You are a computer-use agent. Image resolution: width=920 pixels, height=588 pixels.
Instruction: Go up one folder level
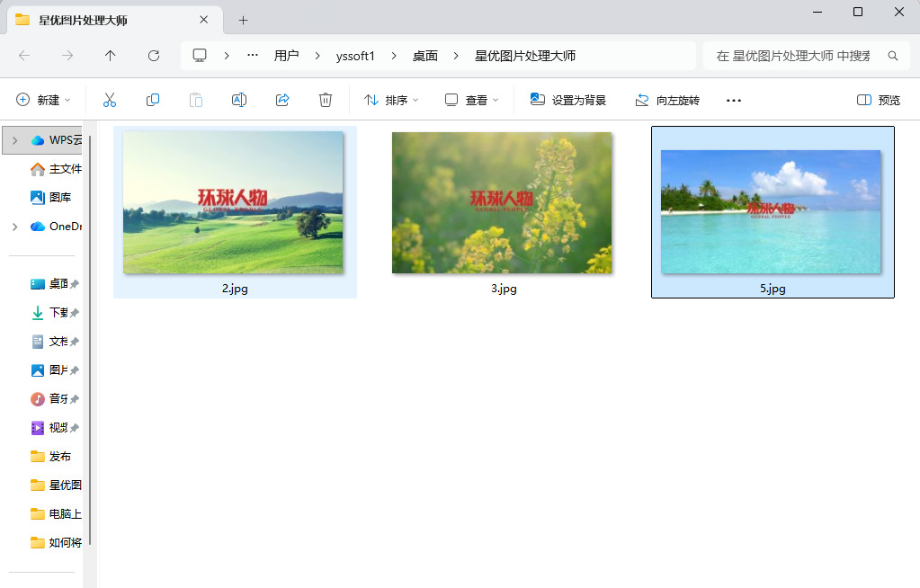pos(111,56)
